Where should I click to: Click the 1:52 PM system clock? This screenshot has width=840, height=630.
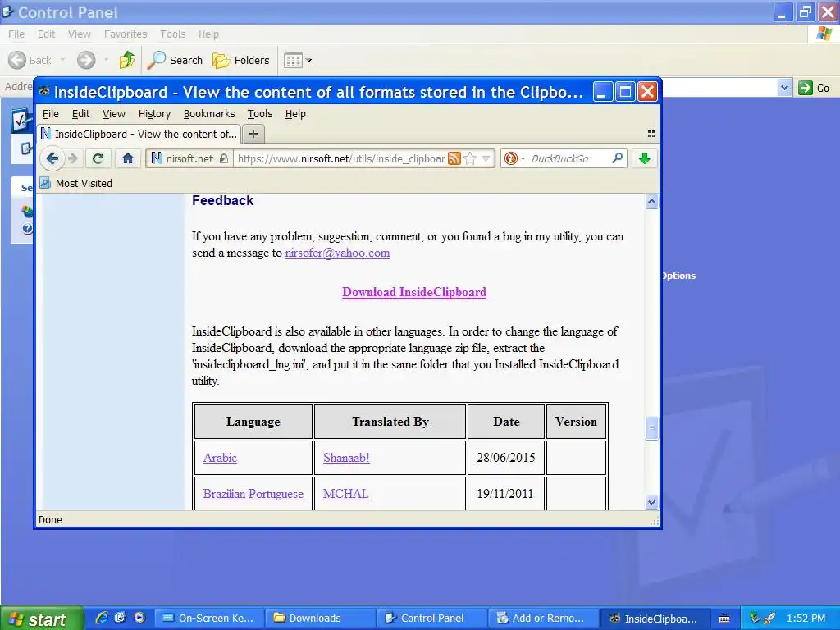(806, 619)
